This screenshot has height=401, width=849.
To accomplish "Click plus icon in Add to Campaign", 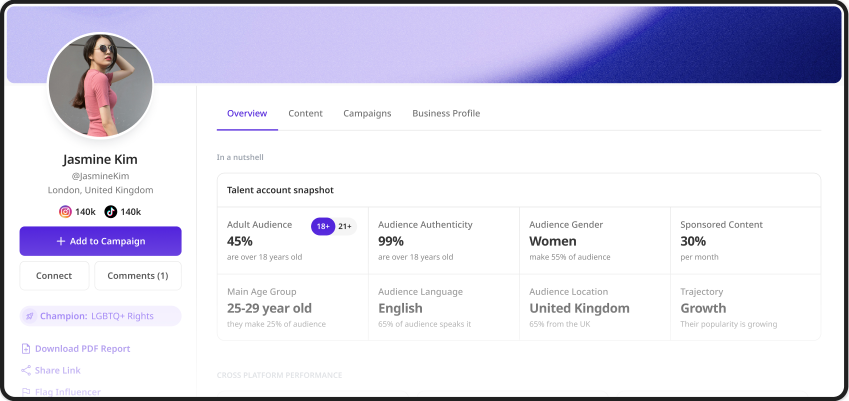I will 61,241.
